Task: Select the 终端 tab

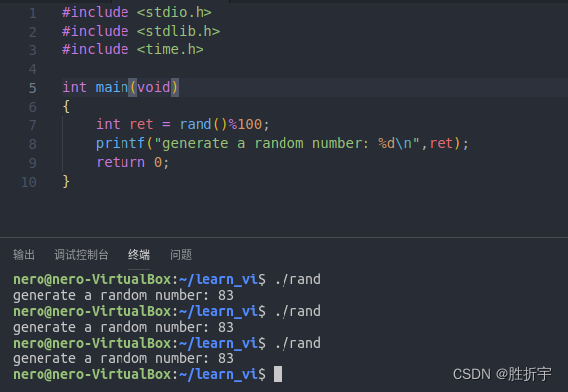Action: click(139, 255)
